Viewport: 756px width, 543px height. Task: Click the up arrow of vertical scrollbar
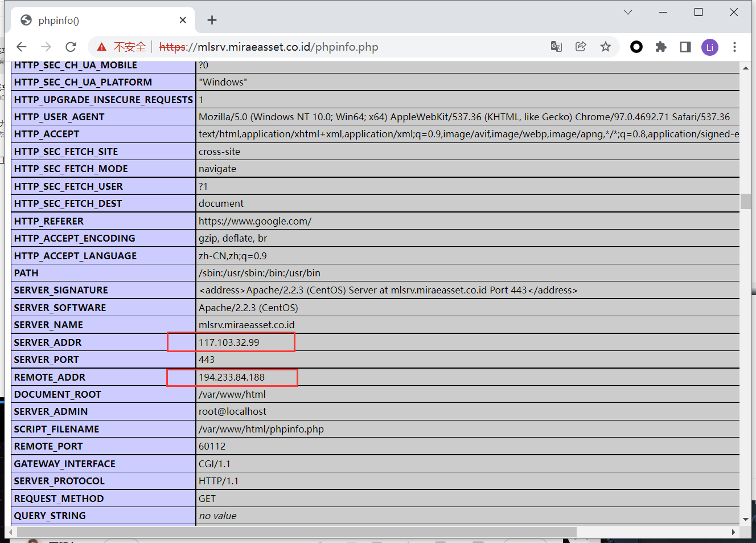pyautogui.click(x=746, y=68)
